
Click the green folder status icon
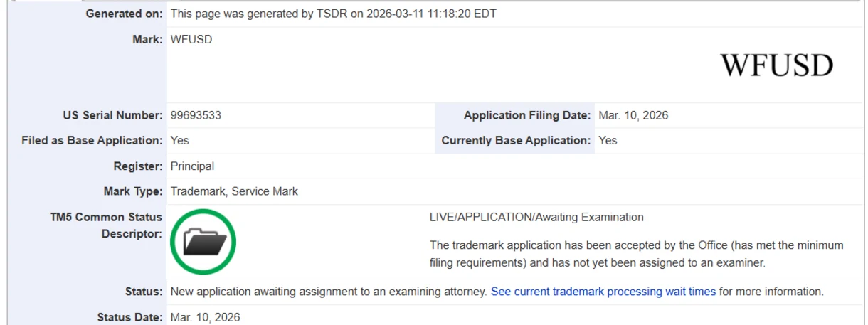coord(203,242)
